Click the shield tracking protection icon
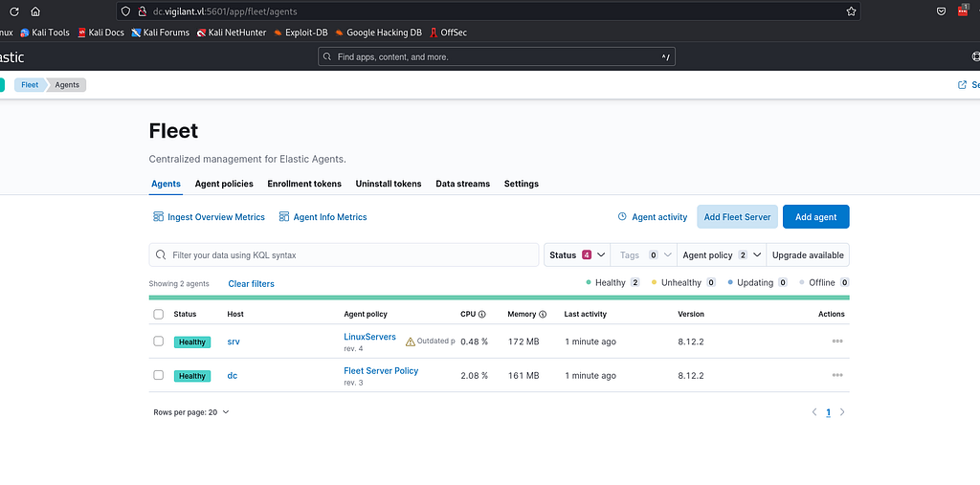Viewport: 980px width, 485px height. coord(125,11)
